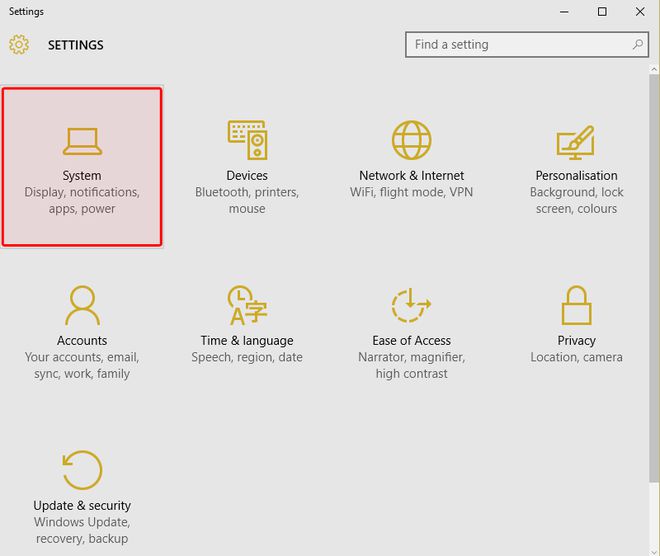660x556 pixels.
Task: Click the Devices label text
Action: point(247,176)
